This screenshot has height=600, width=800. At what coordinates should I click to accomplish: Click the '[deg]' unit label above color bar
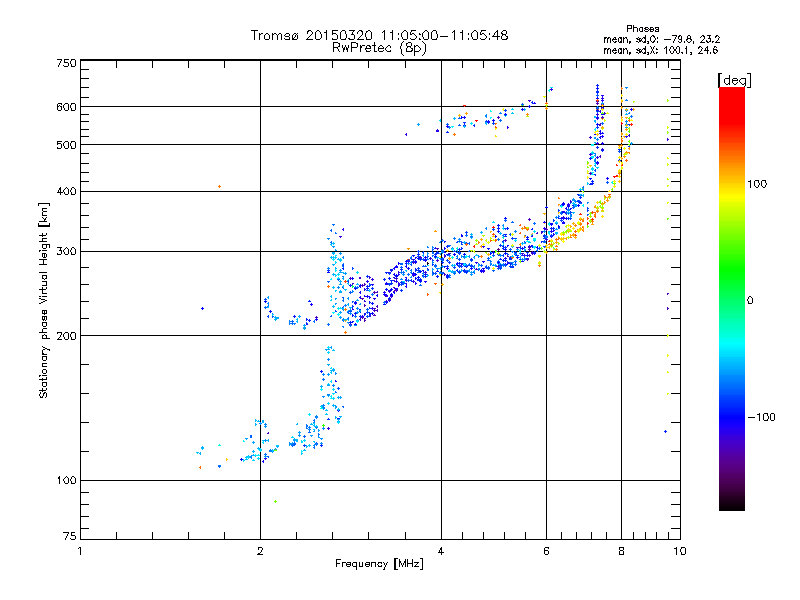click(x=734, y=80)
